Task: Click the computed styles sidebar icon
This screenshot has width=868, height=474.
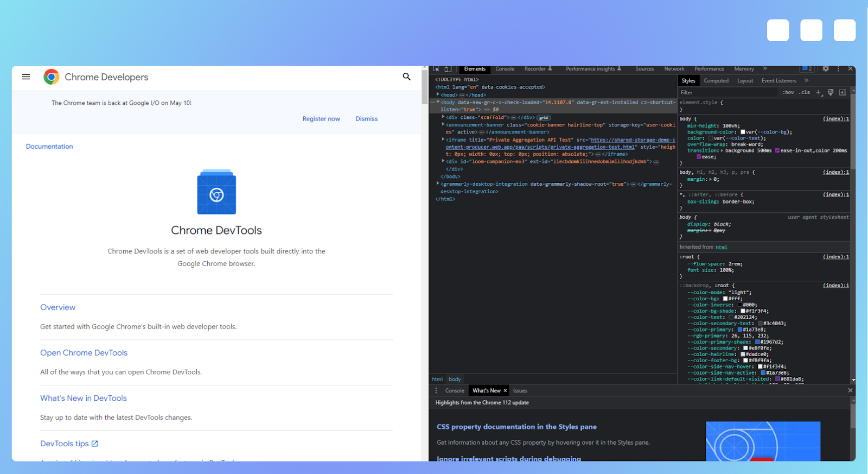Action: click(x=843, y=92)
